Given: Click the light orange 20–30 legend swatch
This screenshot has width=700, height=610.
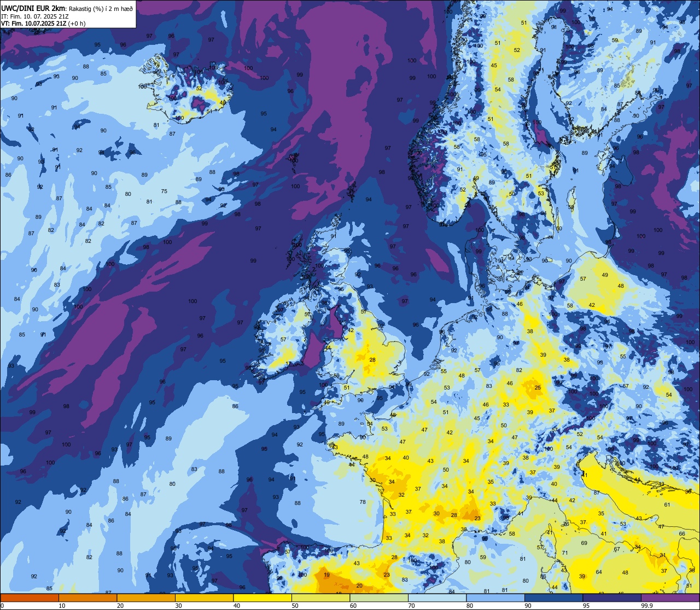Looking at the screenshot, I should [x=146, y=597].
